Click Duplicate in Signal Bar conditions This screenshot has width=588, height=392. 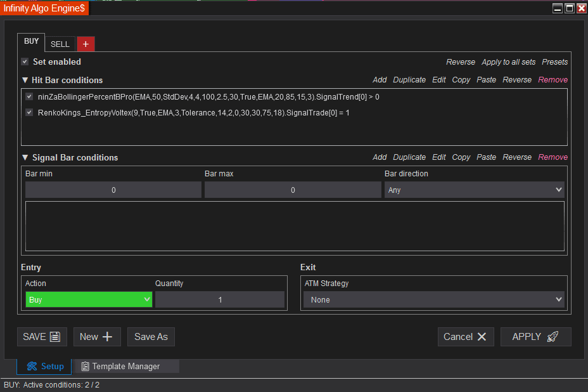[409, 157]
